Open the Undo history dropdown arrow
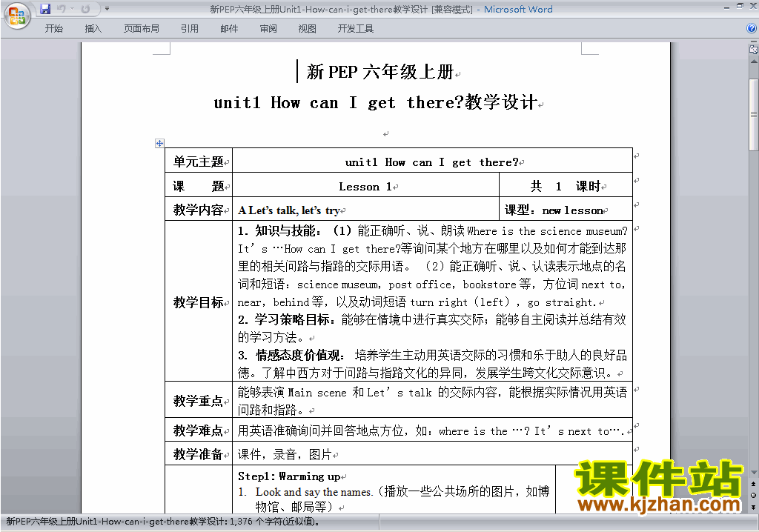The height and width of the screenshot is (532, 759). click(73, 9)
